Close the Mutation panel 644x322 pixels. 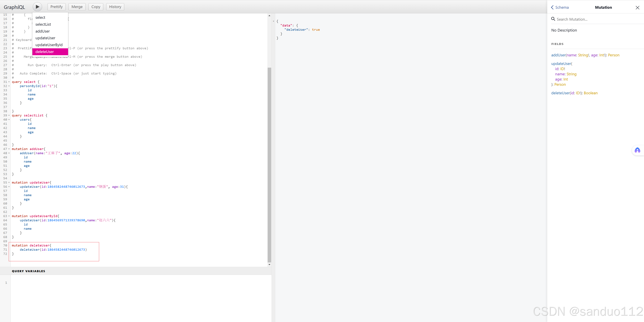tap(637, 7)
